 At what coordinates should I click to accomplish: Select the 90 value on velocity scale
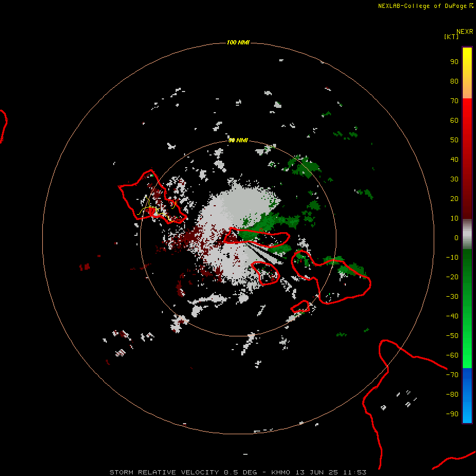point(454,62)
